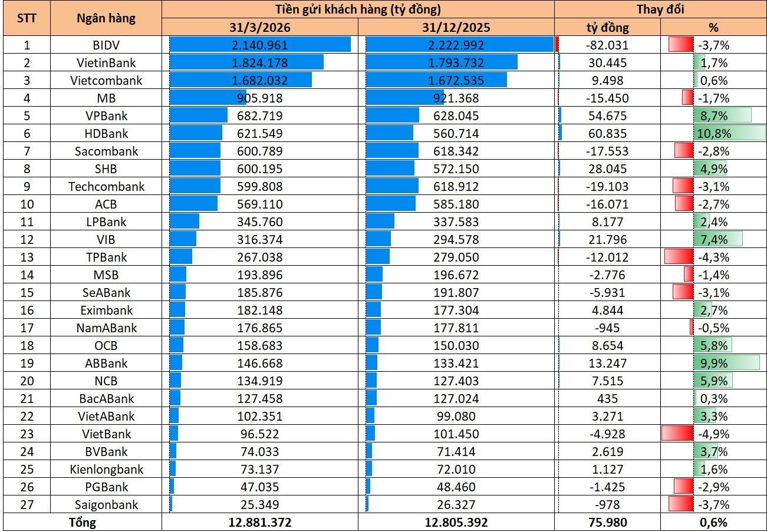Click the Tiền gửi khách hàng header

click(358, 9)
